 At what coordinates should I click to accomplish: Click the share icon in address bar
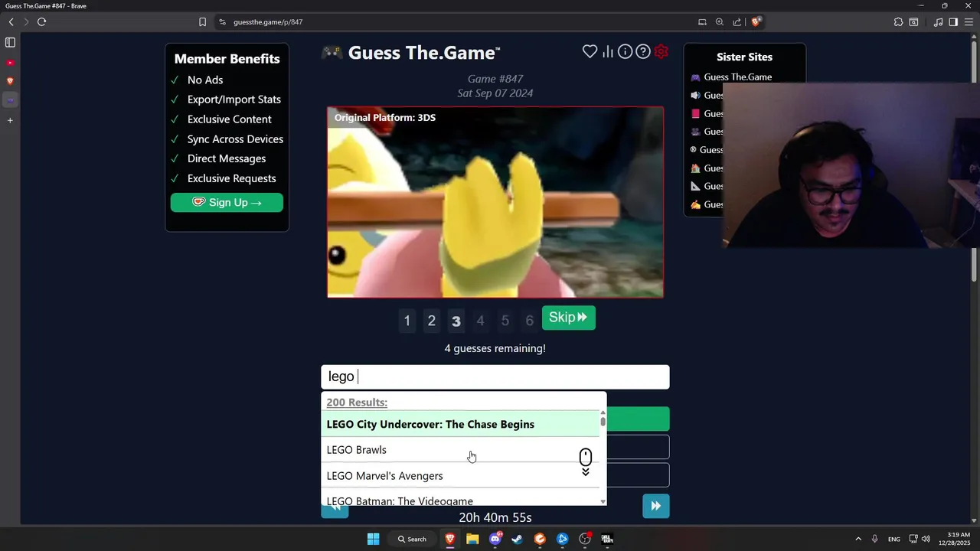pyautogui.click(x=737, y=21)
